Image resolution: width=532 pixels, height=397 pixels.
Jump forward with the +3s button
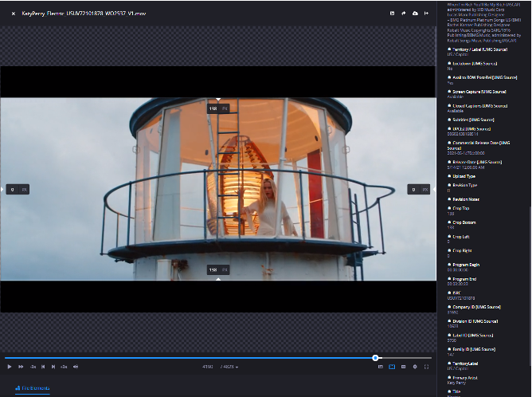click(64, 367)
